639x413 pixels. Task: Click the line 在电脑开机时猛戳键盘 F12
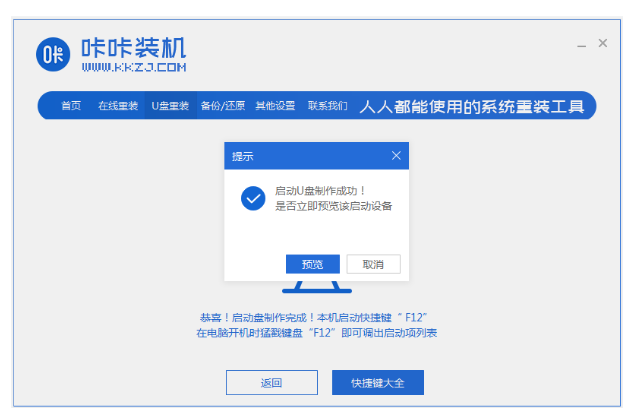[317, 333]
